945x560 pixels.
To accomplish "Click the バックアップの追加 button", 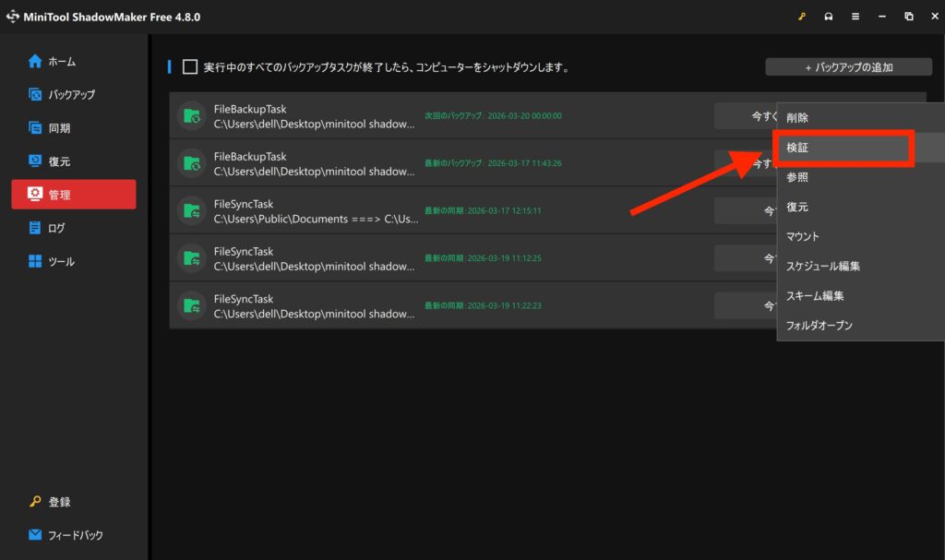I will tap(849, 67).
